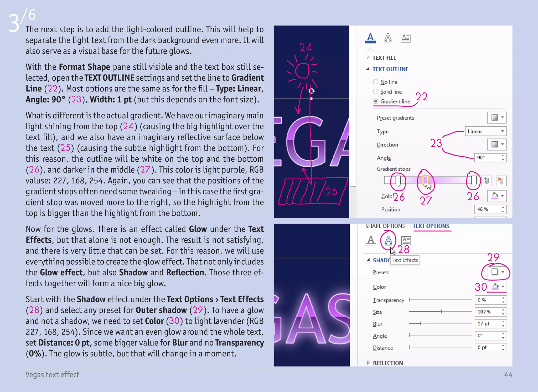The width and height of the screenshot is (538, 392).
Task: Click shadow Blur slider handle
Action: point(420,323)
